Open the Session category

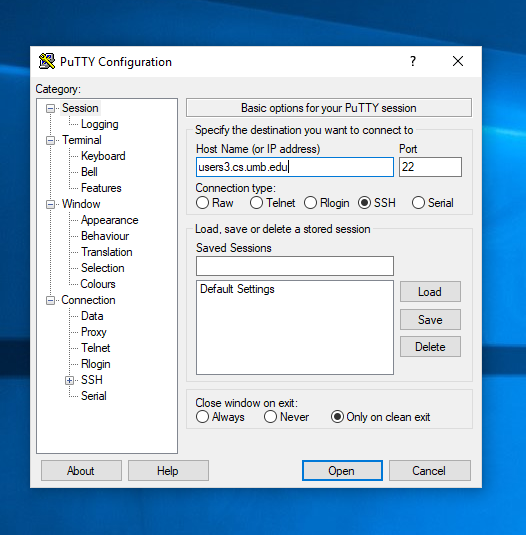tap(80, 108)
